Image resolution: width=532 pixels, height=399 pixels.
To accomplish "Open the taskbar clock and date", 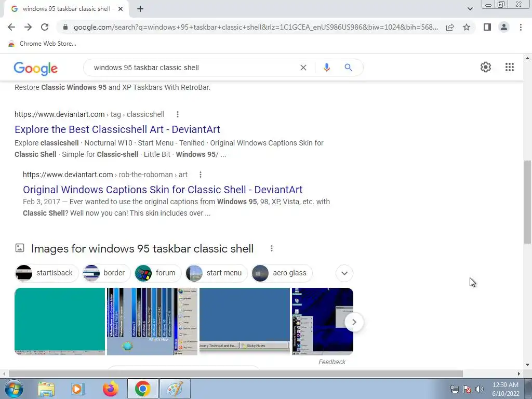I will [x=506, y=389].
